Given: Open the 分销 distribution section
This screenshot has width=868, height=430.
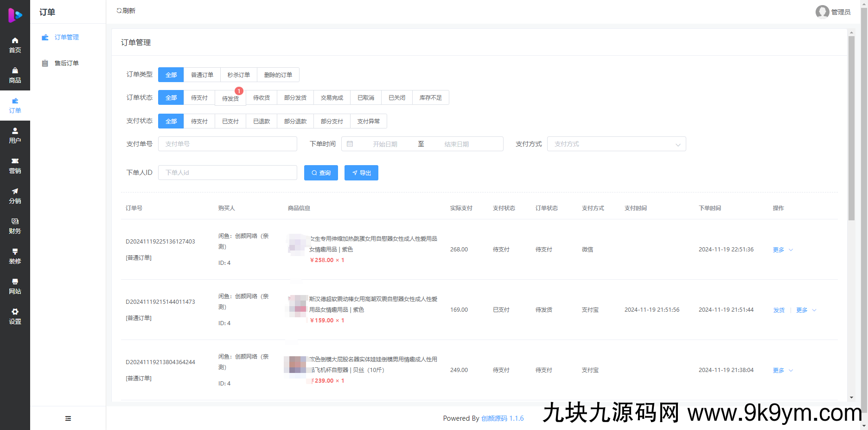Looking at the screenshot, I should tap(15, 195).
